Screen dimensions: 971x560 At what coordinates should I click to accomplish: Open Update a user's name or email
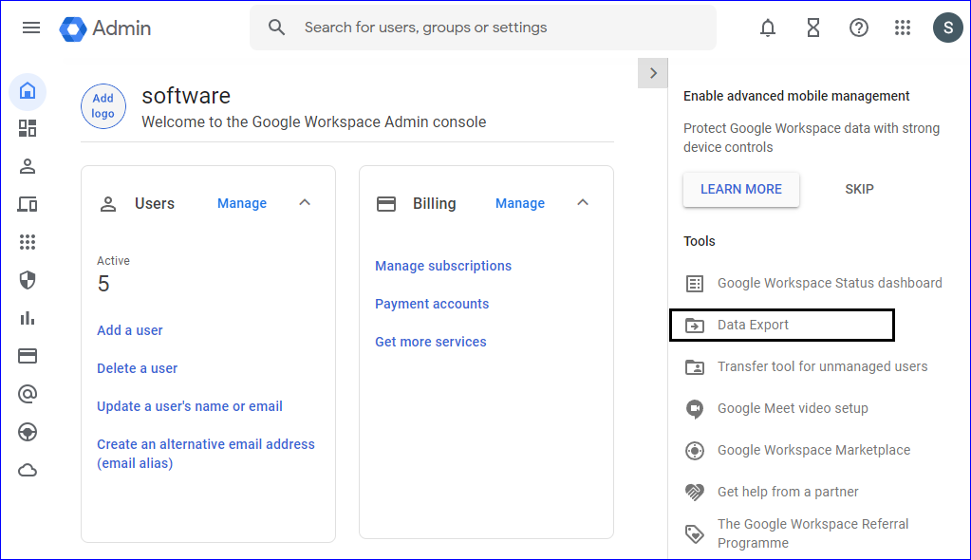tap(190, 406)
